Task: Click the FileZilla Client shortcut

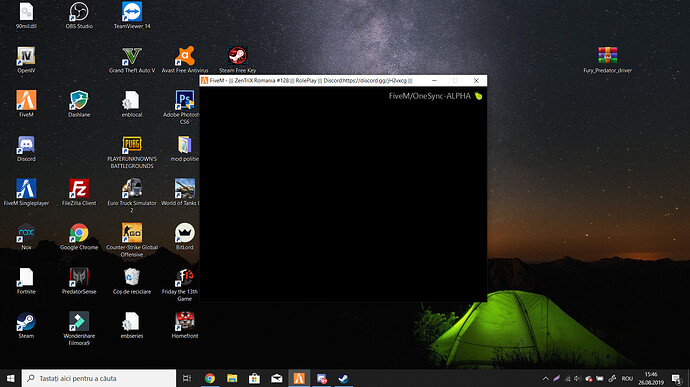Action: 79,192
